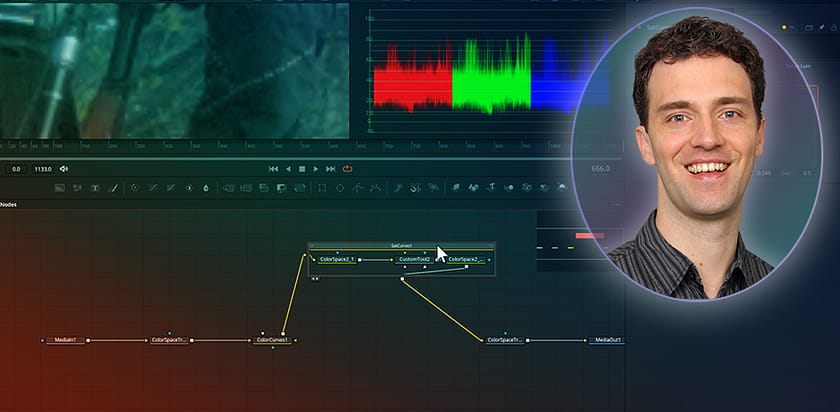Select the Rectangle mask tool

coord(322,188)
